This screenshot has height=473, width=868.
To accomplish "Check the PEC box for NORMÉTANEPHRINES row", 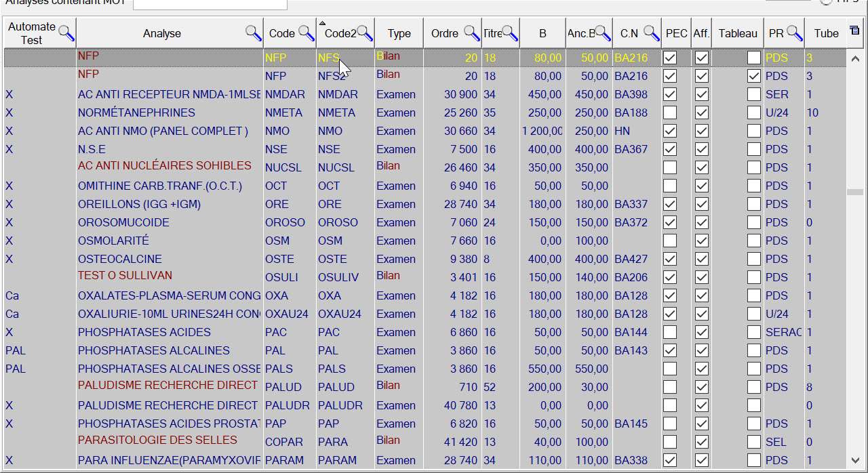I will pyautogui.click(x=670, y=112).
